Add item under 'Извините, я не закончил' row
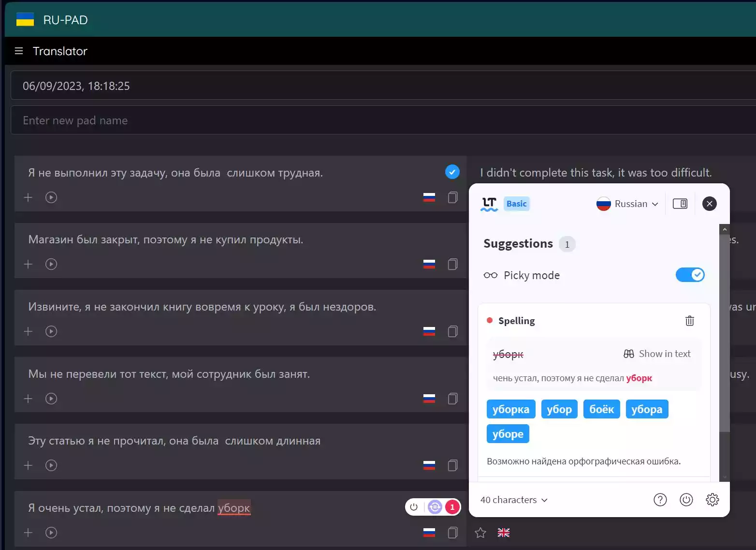The height and width of the screenshot is (550, 756). [28, 331]
